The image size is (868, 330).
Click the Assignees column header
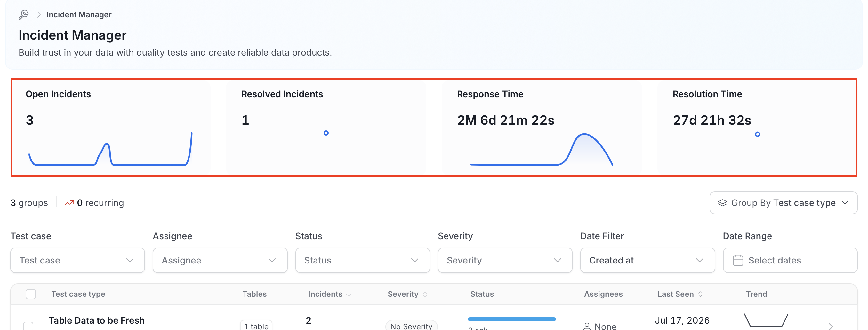[603, 294]
